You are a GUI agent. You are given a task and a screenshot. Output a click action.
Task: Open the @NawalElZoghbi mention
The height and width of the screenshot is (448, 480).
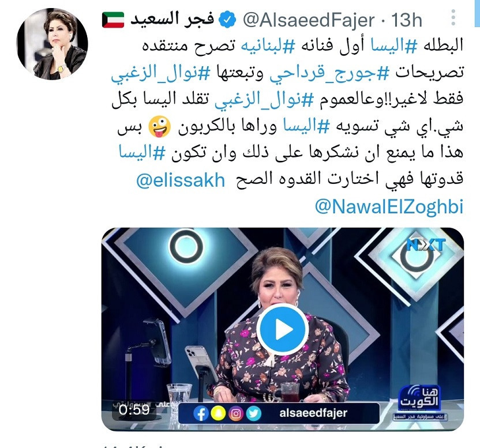pyautogui.click(x=389, y=206)
